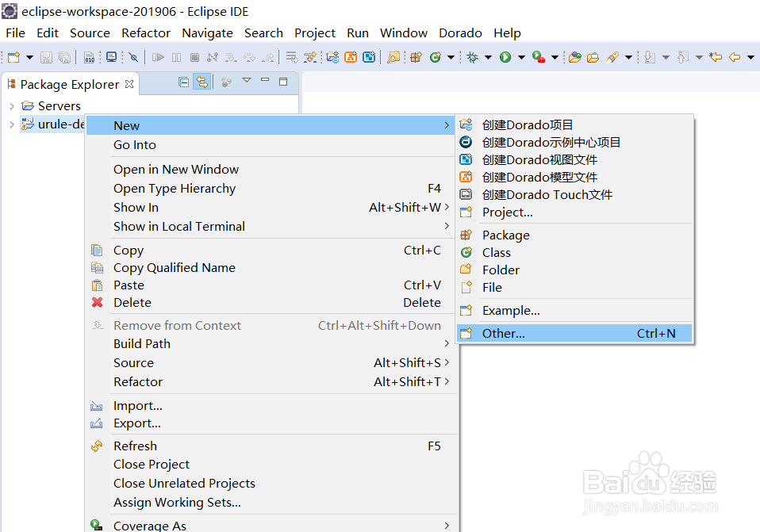Click the Back navigation arrow icon

(735, 57)
